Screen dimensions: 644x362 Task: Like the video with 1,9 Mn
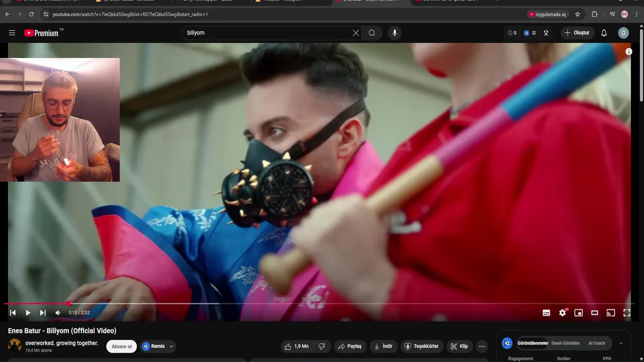click(296, 346)
